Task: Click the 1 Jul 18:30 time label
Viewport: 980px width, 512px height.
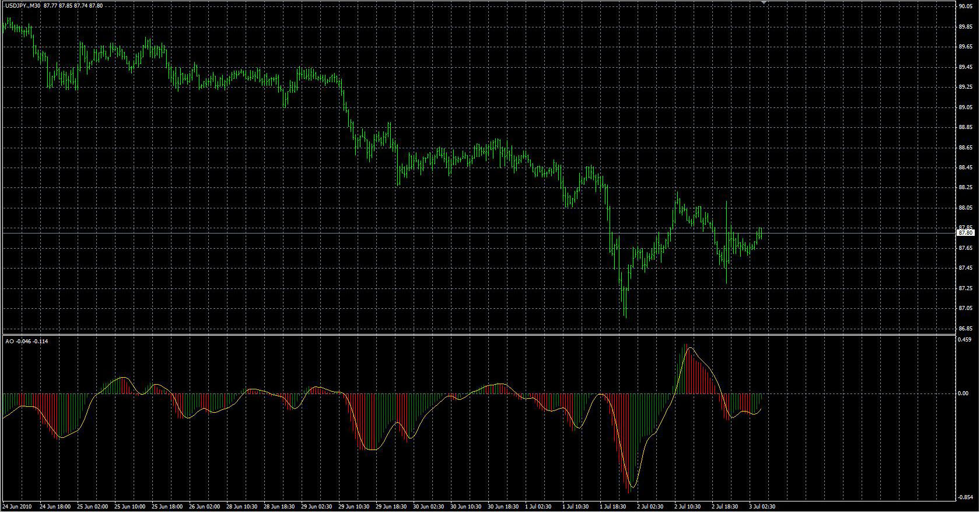Action: coord(614,507)
